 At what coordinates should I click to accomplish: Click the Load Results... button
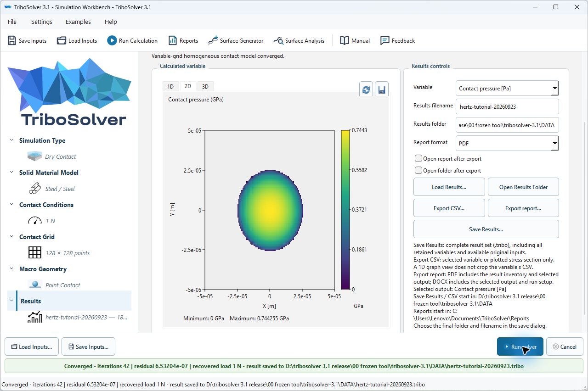449,187
